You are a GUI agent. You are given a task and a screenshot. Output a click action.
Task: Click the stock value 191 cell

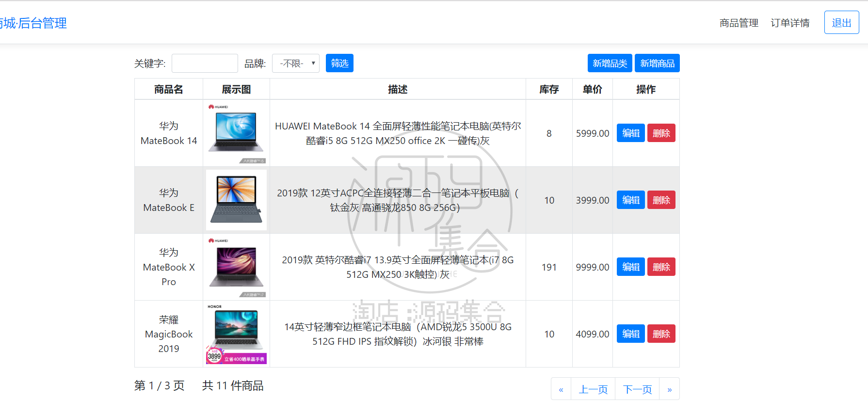pos(549,267)
